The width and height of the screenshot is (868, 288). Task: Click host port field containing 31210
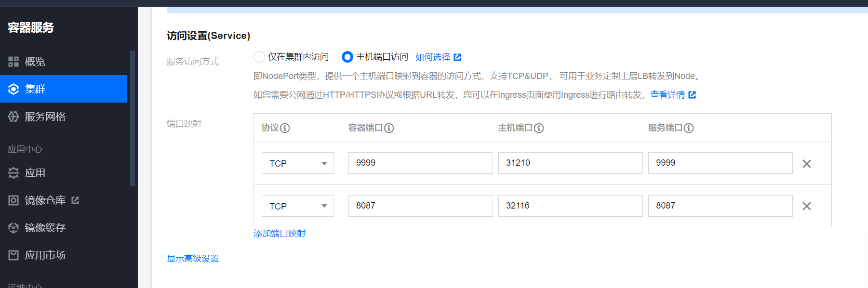pos(571,163)
